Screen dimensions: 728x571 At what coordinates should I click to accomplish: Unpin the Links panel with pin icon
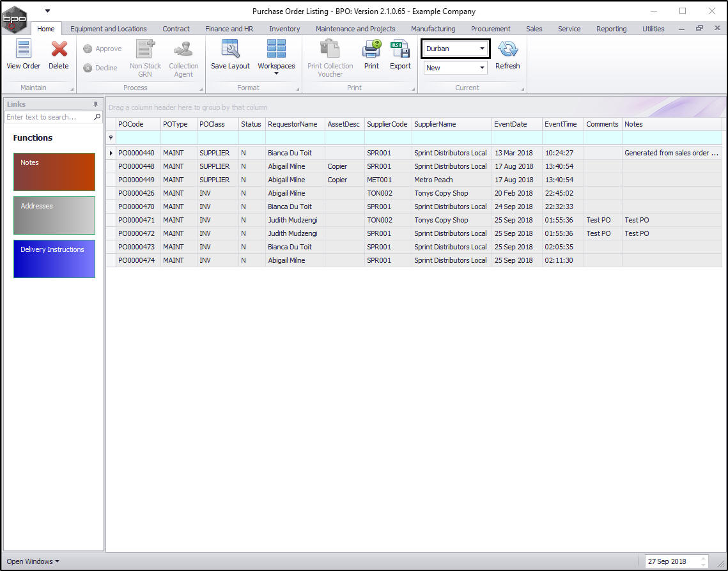[96, 104]
